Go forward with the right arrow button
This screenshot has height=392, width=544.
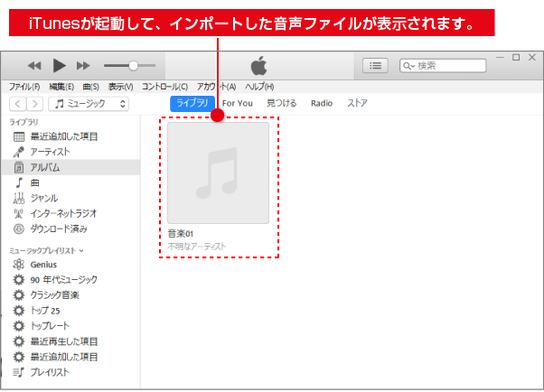[x=34, y=104]
